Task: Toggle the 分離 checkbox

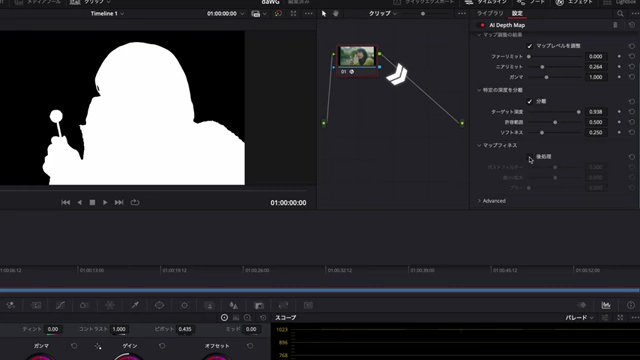Action: pos(530,101)
